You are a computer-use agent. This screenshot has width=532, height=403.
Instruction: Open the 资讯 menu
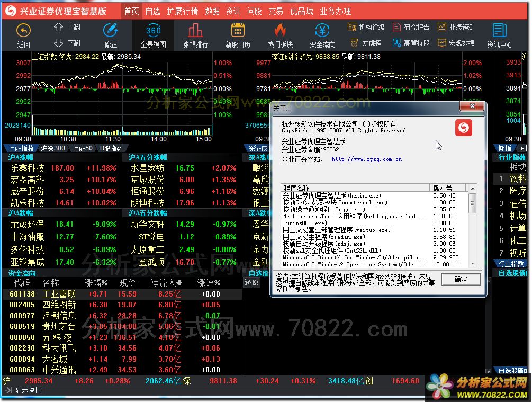pos(233,11)
